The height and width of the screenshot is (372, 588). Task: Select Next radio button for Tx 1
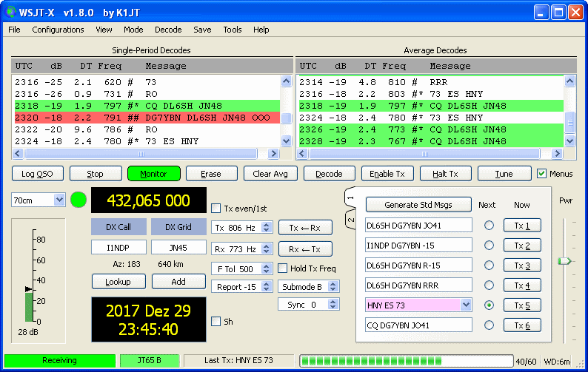(x=488, y=226)
